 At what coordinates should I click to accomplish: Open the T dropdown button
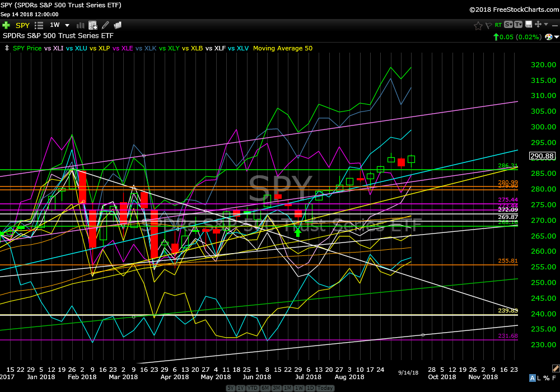[519, 25]
